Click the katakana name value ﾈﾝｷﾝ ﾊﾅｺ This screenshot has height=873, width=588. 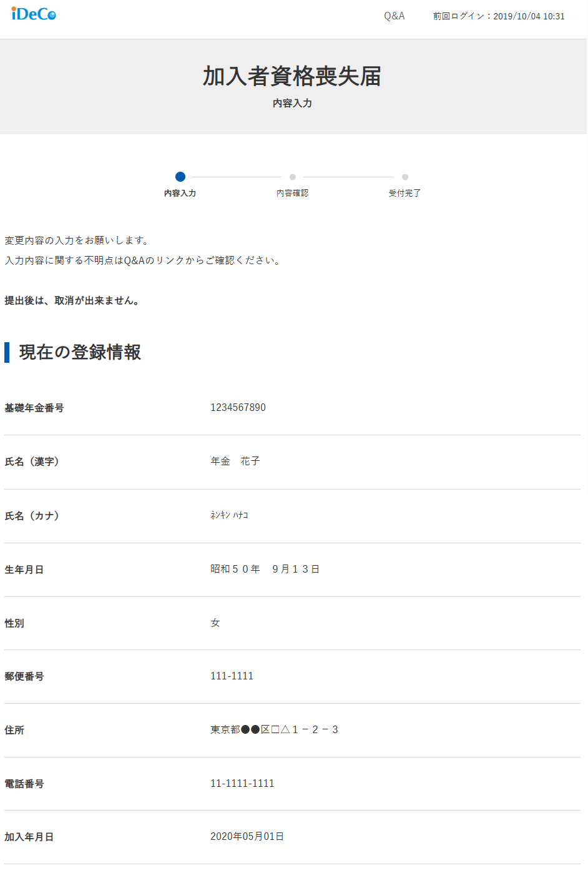tap(229, 515)
